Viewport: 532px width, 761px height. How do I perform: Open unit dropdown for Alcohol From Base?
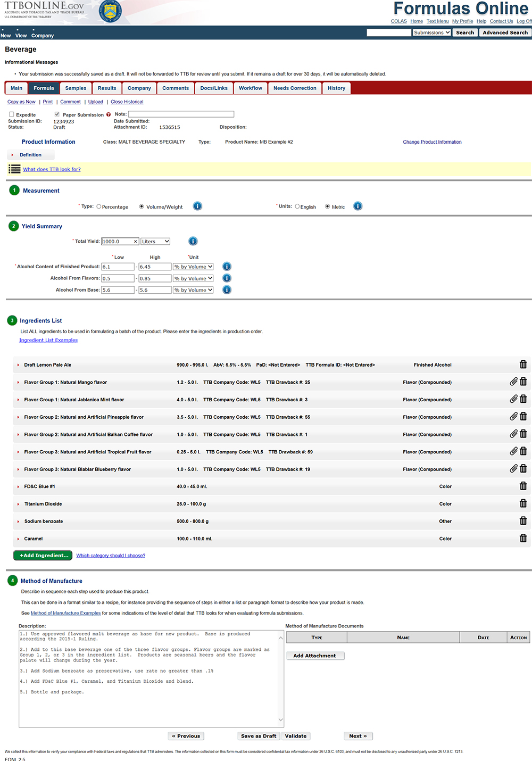tap(193, 290)
